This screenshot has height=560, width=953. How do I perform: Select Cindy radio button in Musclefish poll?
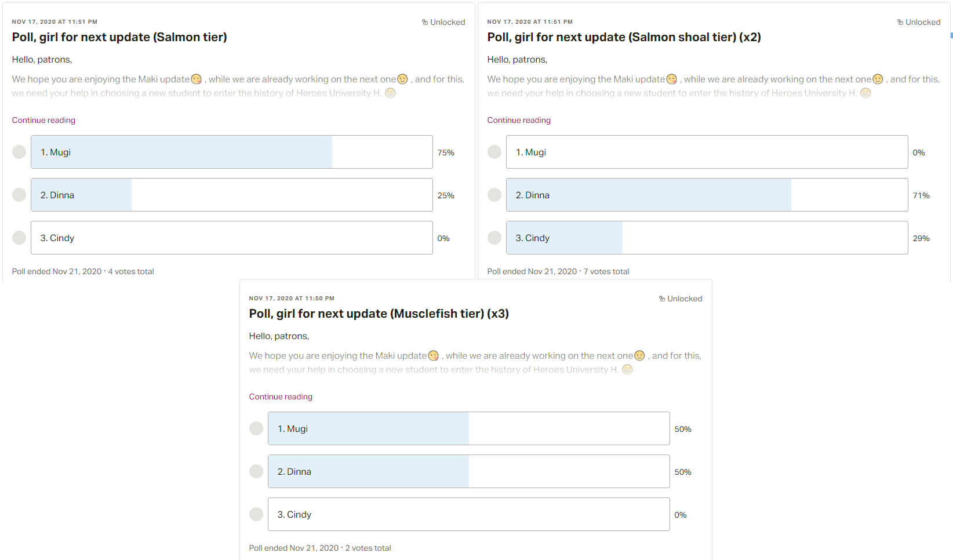(256, 514)
